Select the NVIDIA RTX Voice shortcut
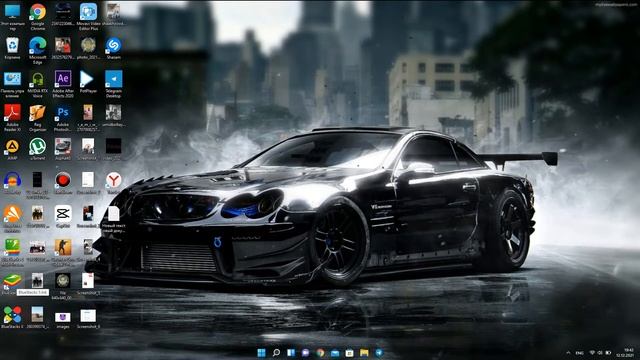This screenshot has height=360, width=640. point(38,79)
